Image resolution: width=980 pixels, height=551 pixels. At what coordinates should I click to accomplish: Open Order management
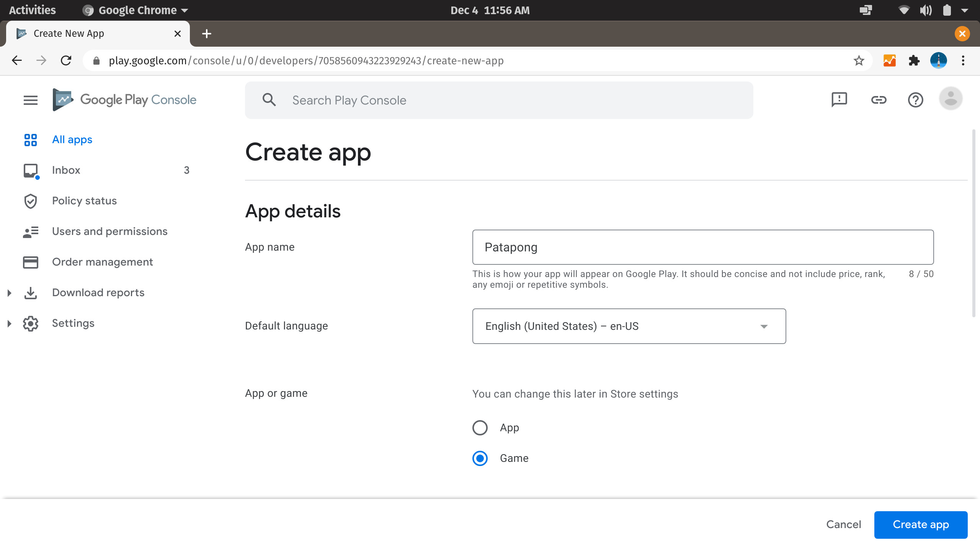[x=102, y=262]
